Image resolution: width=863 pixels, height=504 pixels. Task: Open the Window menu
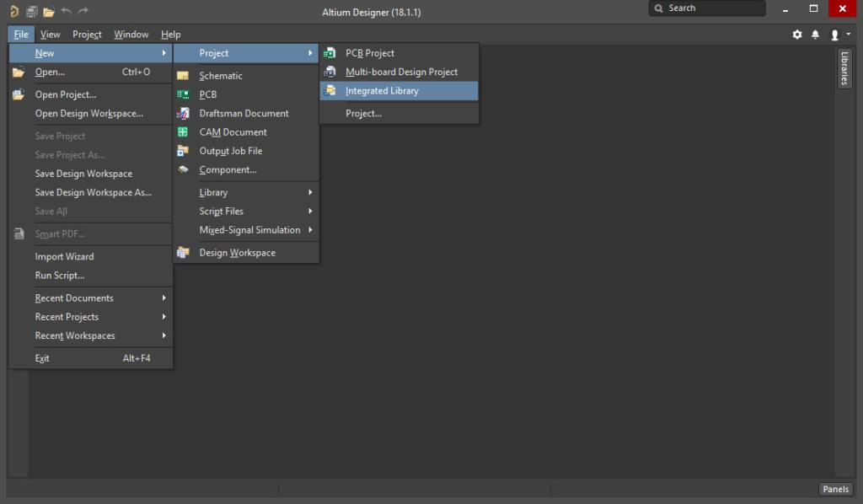[x=131, y=34]
